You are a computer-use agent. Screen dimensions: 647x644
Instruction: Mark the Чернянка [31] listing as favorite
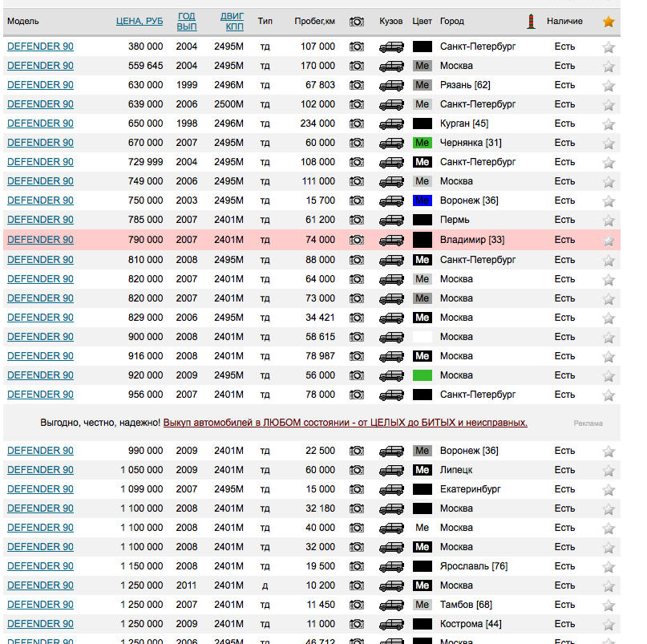(609, 144)
